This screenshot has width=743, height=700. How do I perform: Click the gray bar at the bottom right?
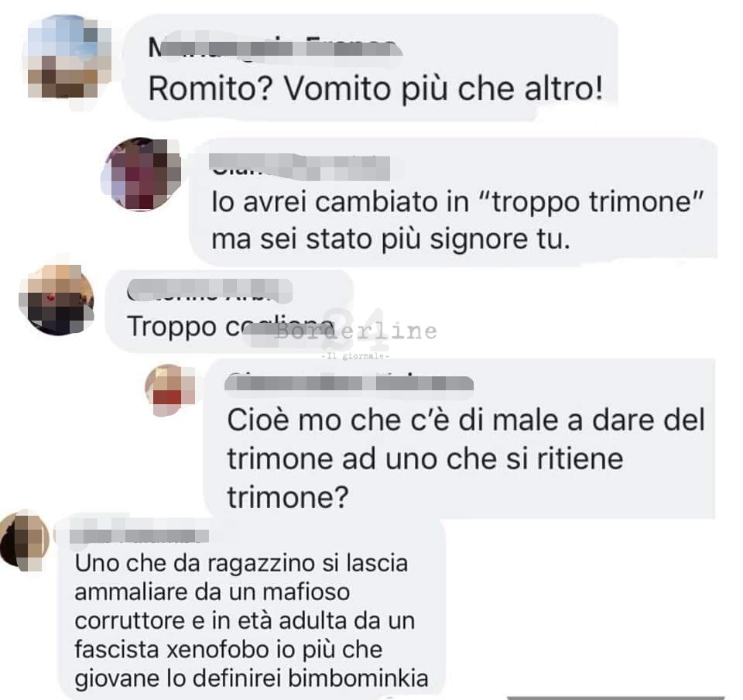[x=615, y=698]
